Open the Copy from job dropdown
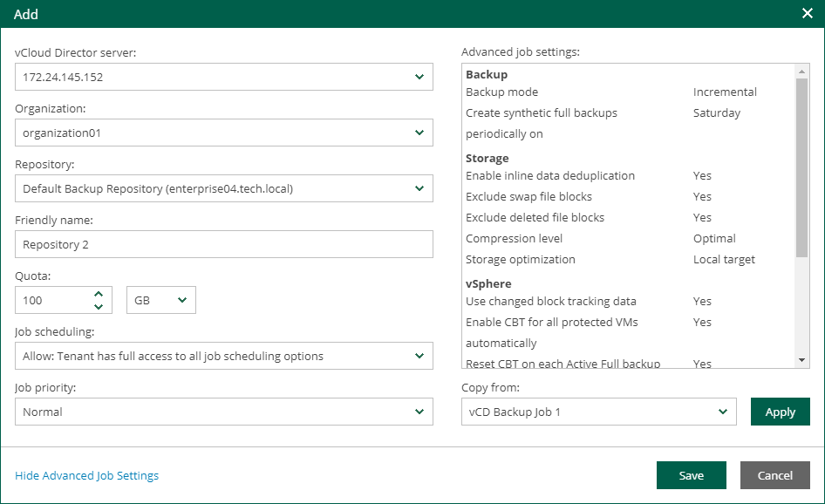 (x=598, y=412)
